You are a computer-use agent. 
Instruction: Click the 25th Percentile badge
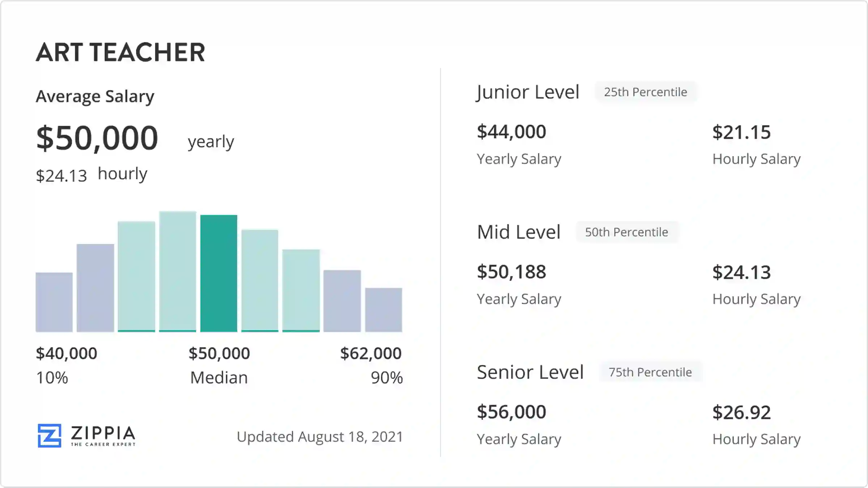(646, 92)
